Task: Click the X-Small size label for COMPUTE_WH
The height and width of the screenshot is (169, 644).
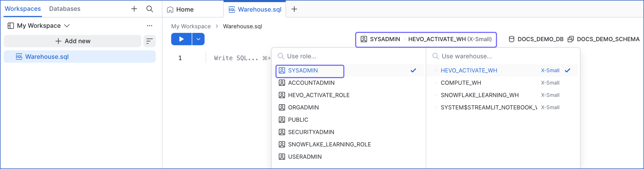Action: click(550, 83)
